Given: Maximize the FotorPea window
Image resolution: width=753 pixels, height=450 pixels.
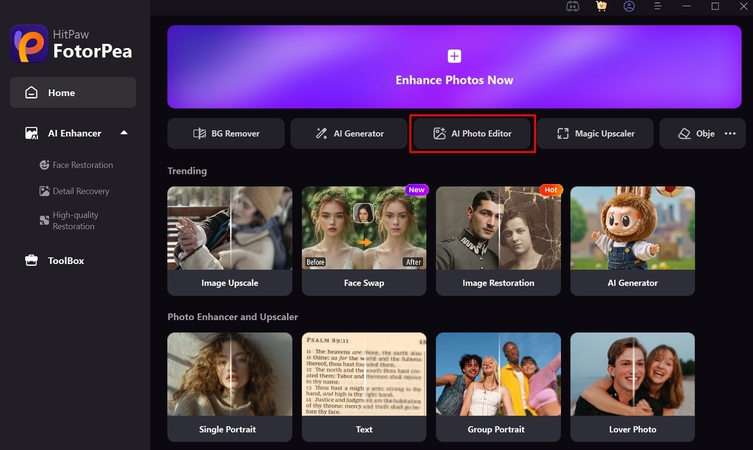Looking at the screenshot, I should 715,6.
